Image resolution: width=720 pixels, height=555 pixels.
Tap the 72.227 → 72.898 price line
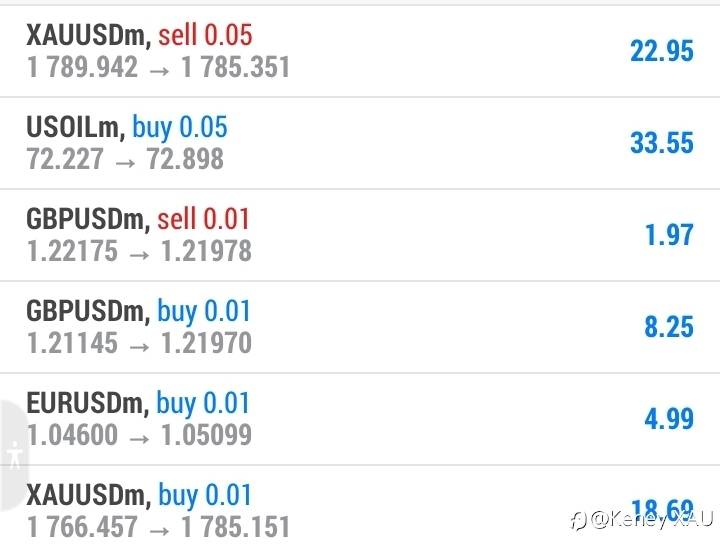[x=125, y=159]
